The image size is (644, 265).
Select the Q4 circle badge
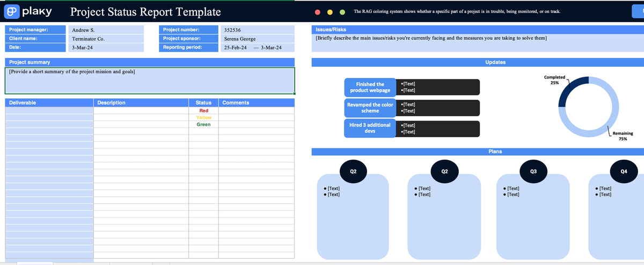623,171
